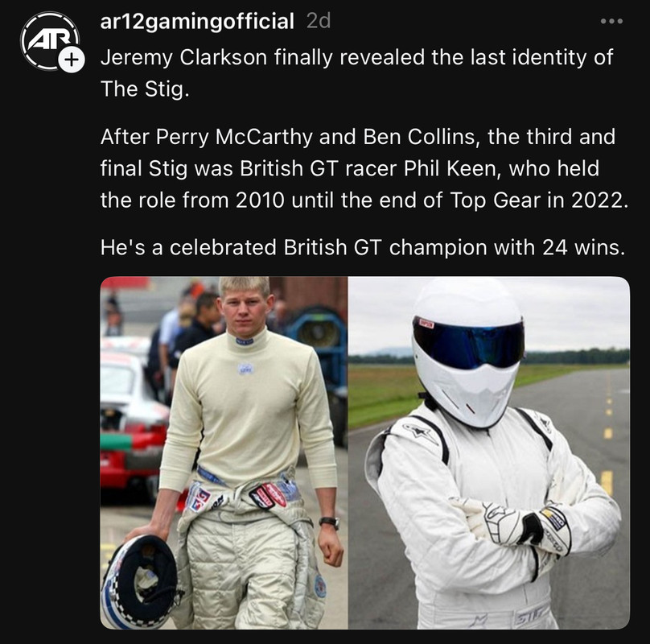Open the left photo of the racing driver
Image resolution: width=650 pixels, height=644 pixels.
tap(224, 452)
